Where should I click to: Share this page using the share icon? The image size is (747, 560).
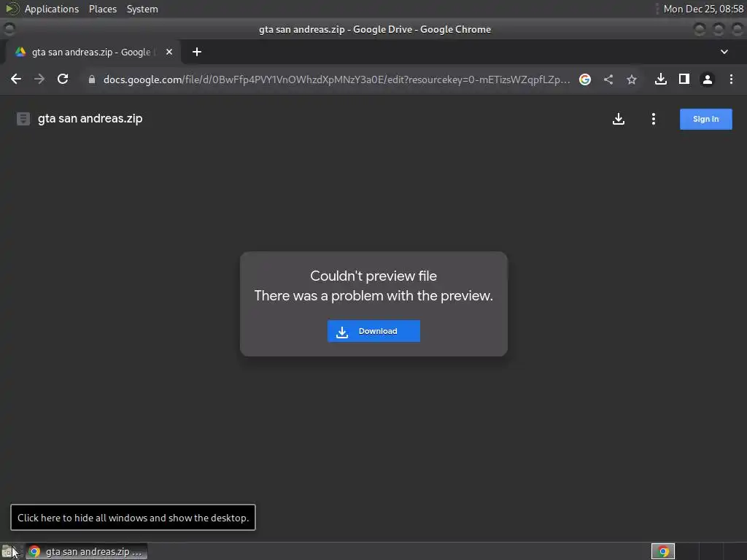point(608,79)
